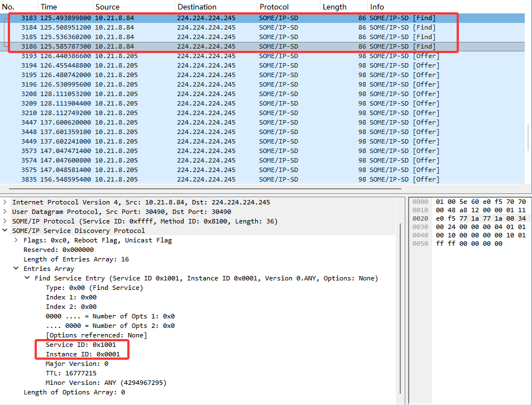Click the packet list horizontal scrollbar

pos(205,188)
